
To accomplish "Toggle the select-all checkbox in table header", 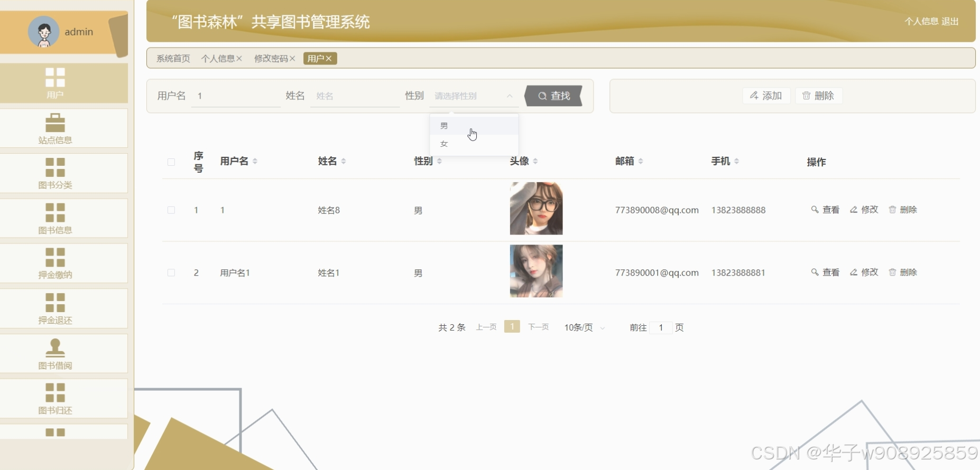I will tap(171, 162).
